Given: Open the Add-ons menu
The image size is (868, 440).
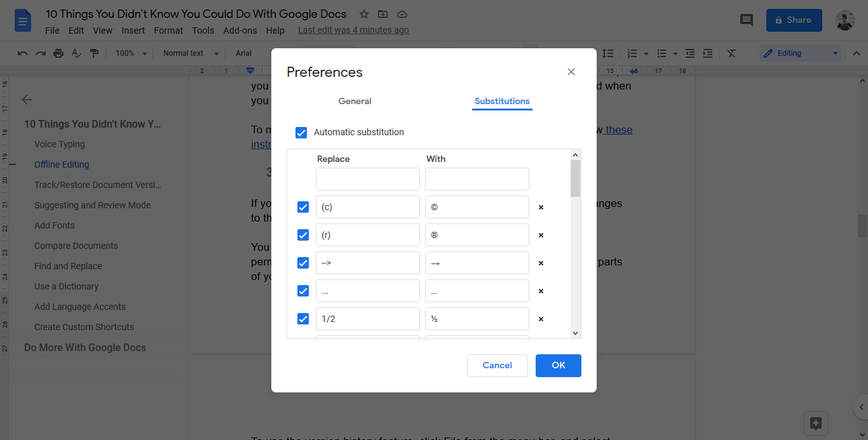Looking at the screenshot, I should 240,30.
